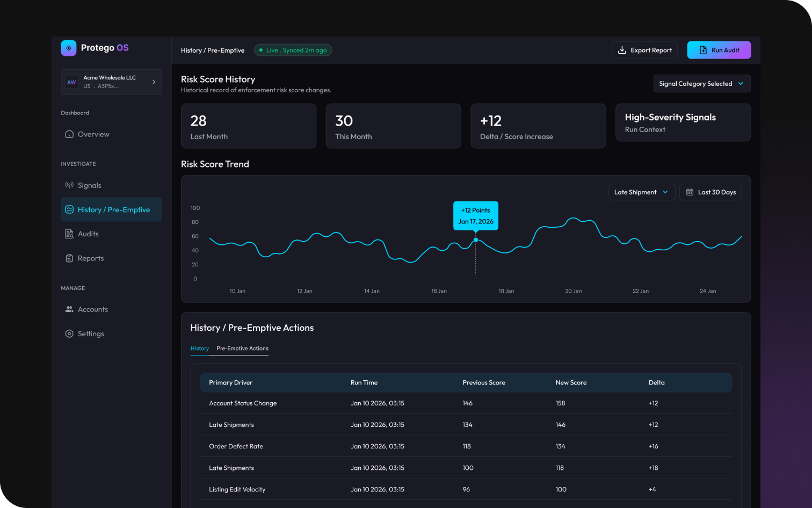Open Signals in the sidebar
812x508 pixels.
[111, 185]
